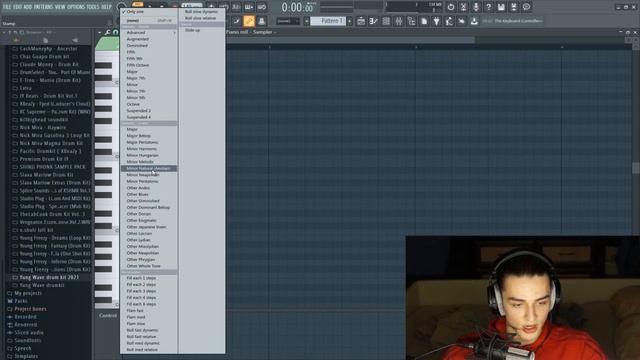640x360 pixels.
Task: Choose highlighted Minor Natural (Aeolian) scale
Action: tap(149, 169)
